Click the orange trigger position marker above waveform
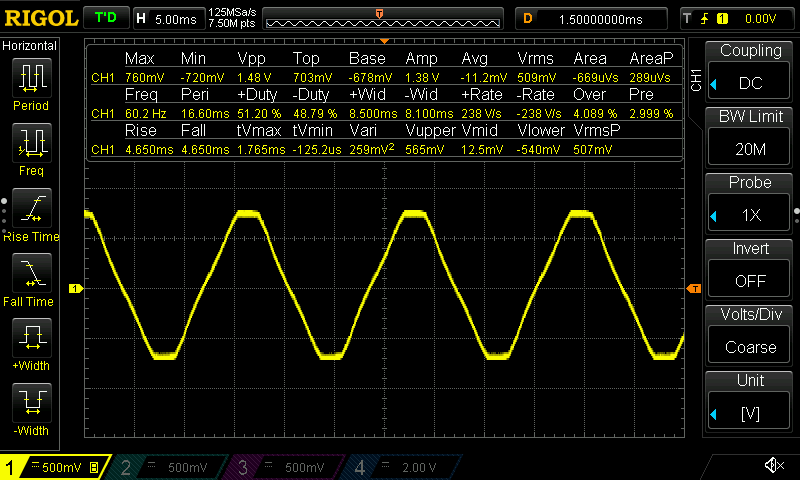 point(384,41)
